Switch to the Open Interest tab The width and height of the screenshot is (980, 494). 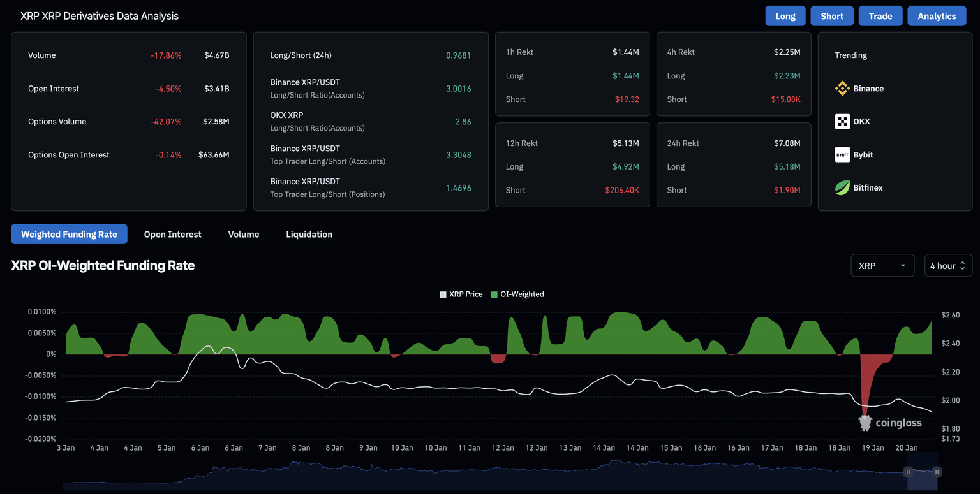click(172, 235)
